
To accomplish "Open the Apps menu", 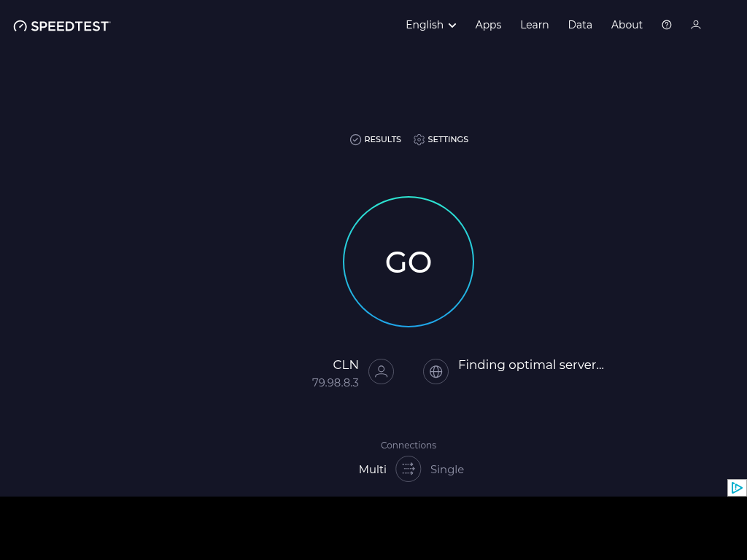I will click(x=488, y=25).
